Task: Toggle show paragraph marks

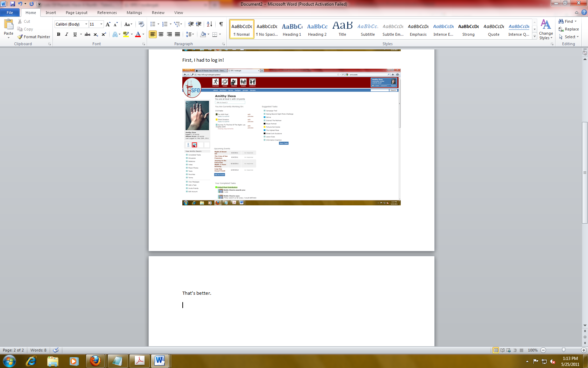Action: tap(221, 24)
